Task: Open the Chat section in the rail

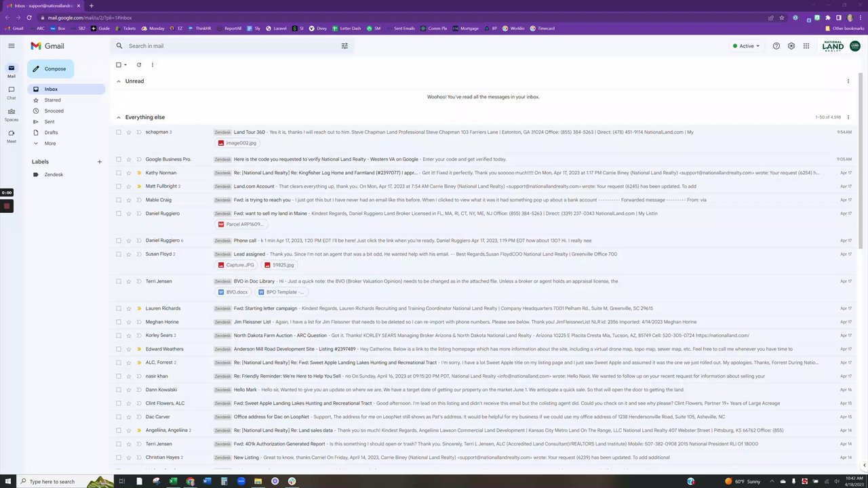Action: point(12,93)
